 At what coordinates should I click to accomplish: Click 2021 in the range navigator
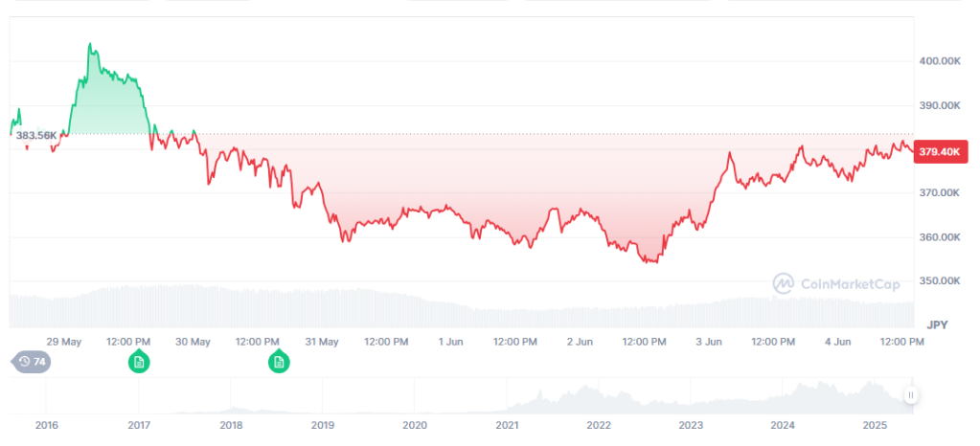507,424
